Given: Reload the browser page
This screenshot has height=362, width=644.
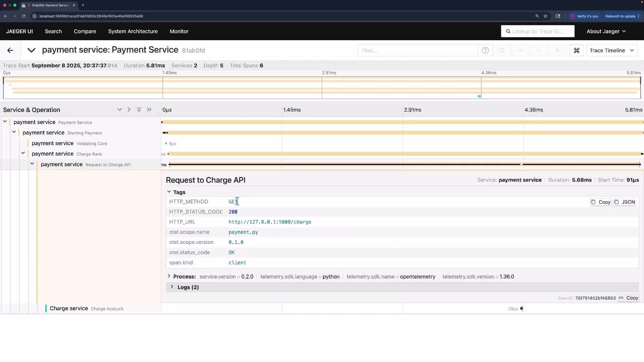Looking at the screenshot, I should tap(23, 16).
